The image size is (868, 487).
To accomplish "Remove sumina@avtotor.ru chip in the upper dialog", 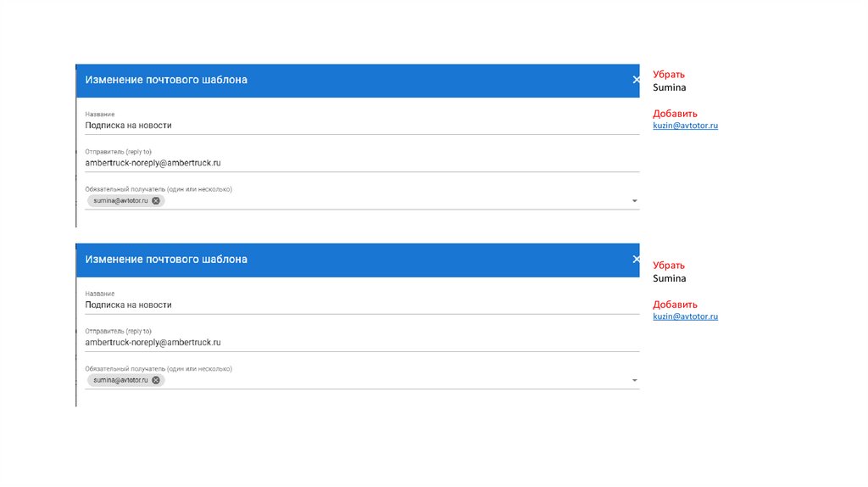I will pos(156,201).
